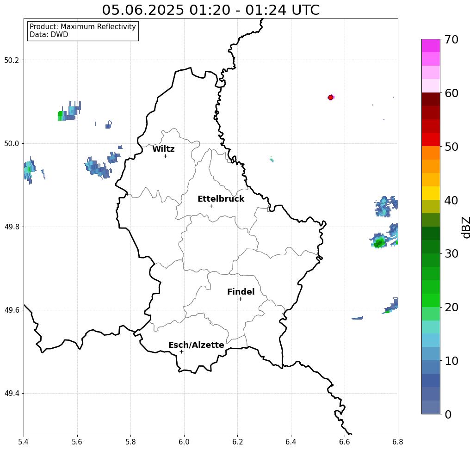Click the magenta swatch at top of colorbar
Viewport: 476px width, 450px height.
click(431, 46)
